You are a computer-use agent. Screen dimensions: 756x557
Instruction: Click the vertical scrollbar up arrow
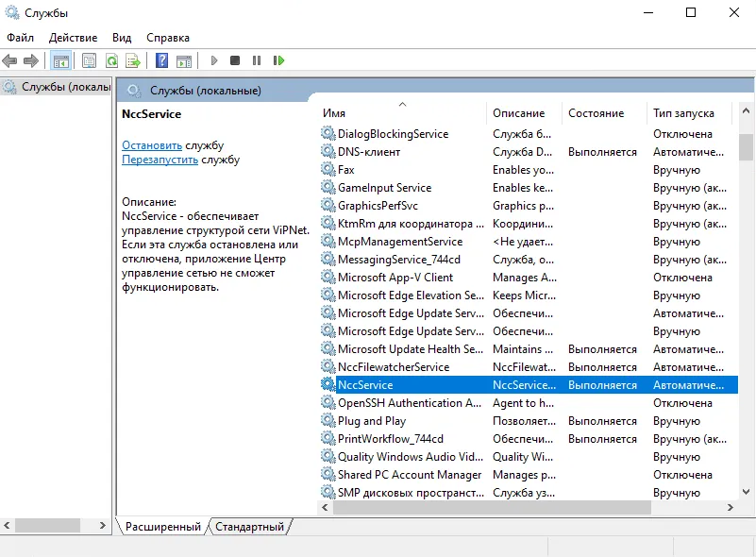pyautogui.click(x=746, y=110)
